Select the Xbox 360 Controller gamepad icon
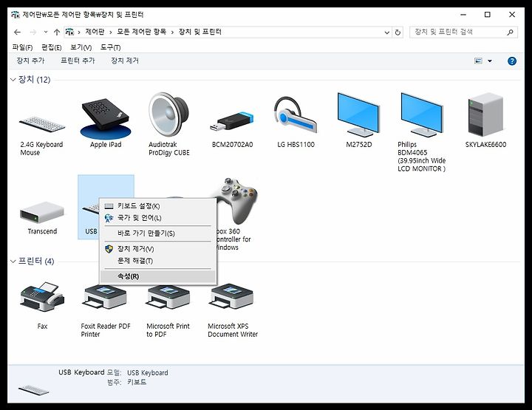Image resolution: width=532 pixels, height=410 pixels. click(x=238, y=201)
